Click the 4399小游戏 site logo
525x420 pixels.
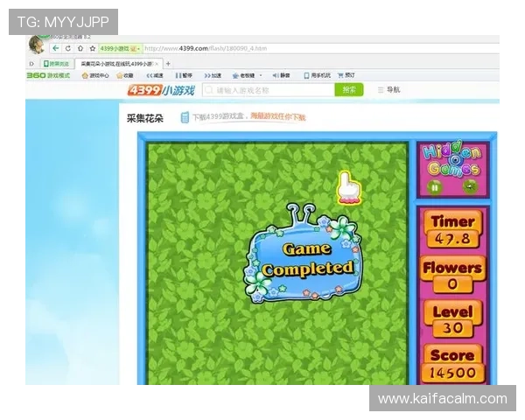[x=161, y=90]
